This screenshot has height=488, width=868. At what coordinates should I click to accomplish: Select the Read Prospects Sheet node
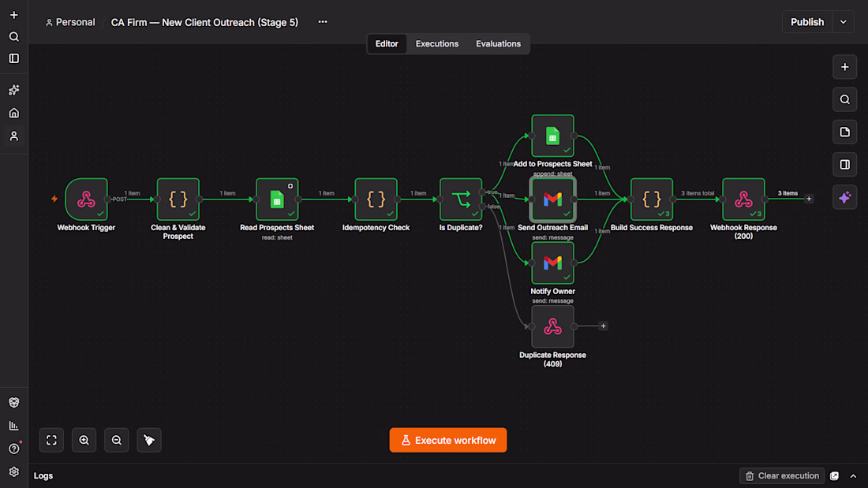(277, 199)
